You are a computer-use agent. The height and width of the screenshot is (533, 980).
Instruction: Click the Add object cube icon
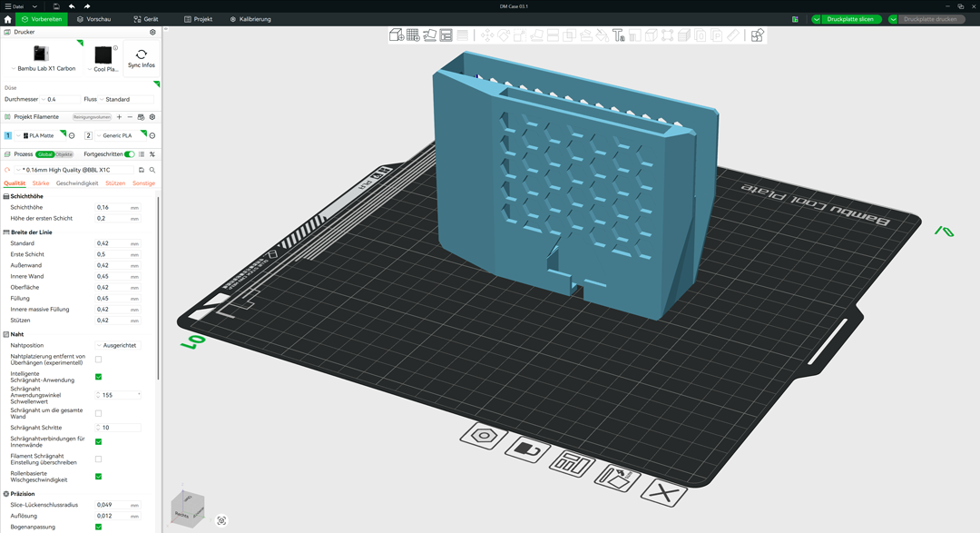[x=397, y=35]
